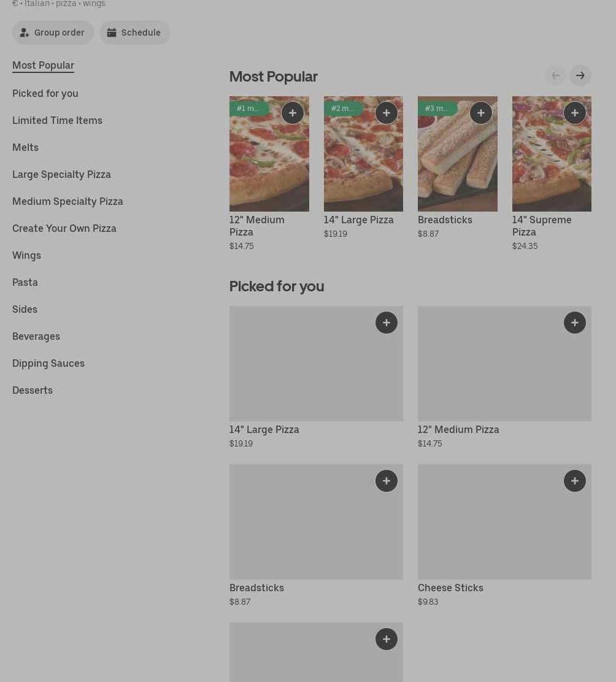Viewport: 616px width, 682px height.
Task: Click the Cheese Sticks item title
Action: [x=450, y=588]
